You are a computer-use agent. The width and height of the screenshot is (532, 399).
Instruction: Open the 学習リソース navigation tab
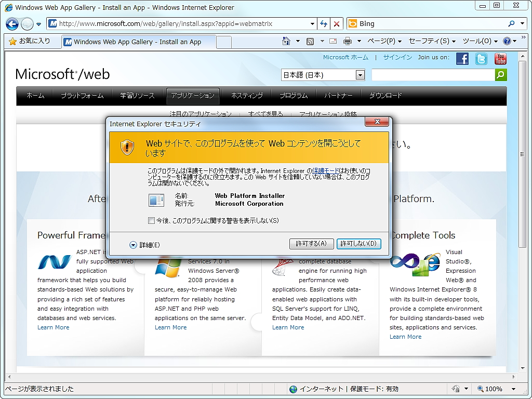pos(137,96)
